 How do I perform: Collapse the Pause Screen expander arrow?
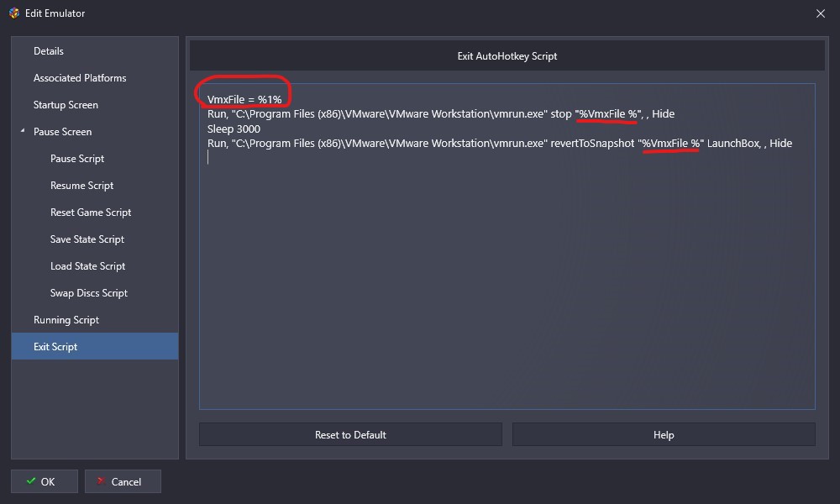coord(23,131)
